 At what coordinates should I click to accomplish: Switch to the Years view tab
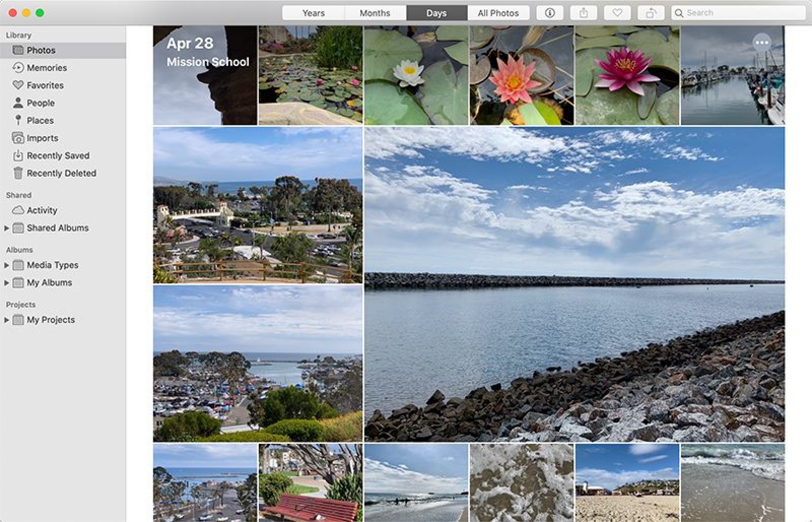313,13
